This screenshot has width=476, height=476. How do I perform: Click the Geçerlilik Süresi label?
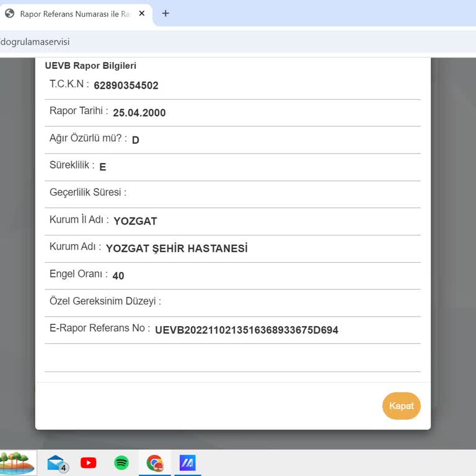click(x=88, y=192)
